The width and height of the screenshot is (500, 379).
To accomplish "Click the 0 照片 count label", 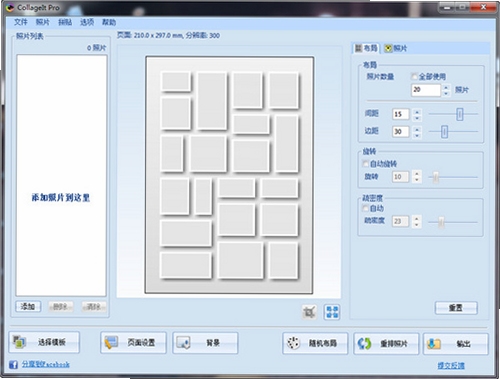I will (96, 48).
